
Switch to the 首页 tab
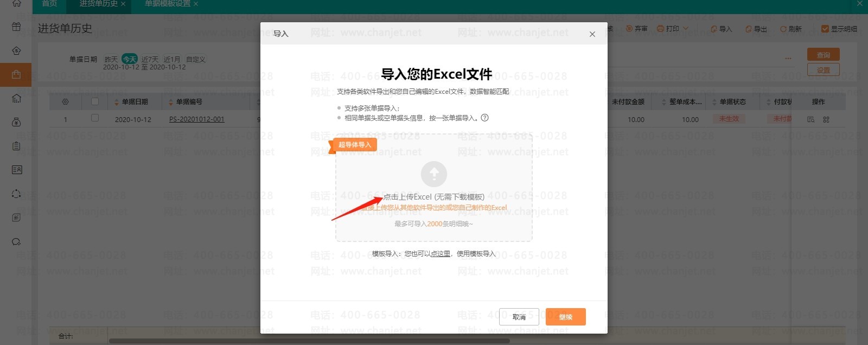pyautogui.click(x=49, y=4)
